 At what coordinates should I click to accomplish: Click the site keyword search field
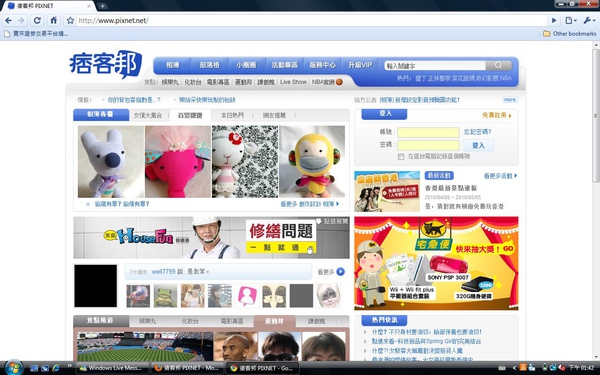pos(435,66)
